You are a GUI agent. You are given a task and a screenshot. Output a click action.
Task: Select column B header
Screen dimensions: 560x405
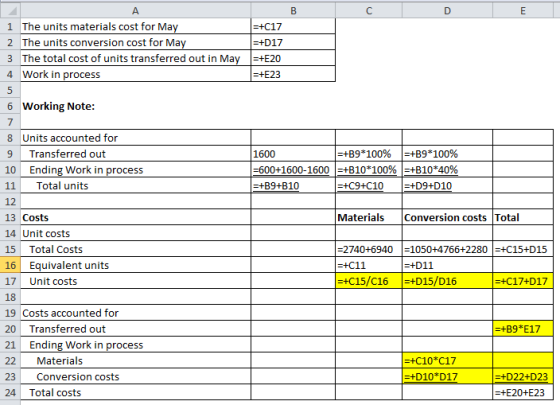(x=293, y=11)
